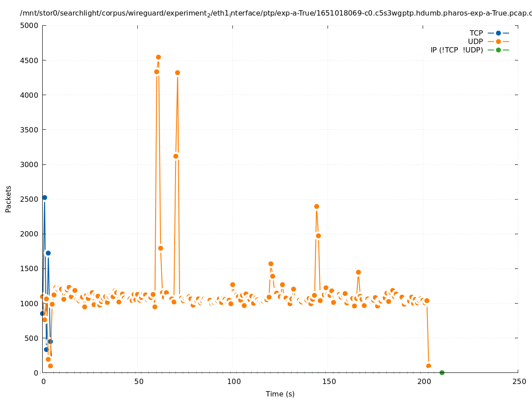Click the UDP point near 3100 packets
This screenshot has width=532, height=400.
(x=176, y=156)
